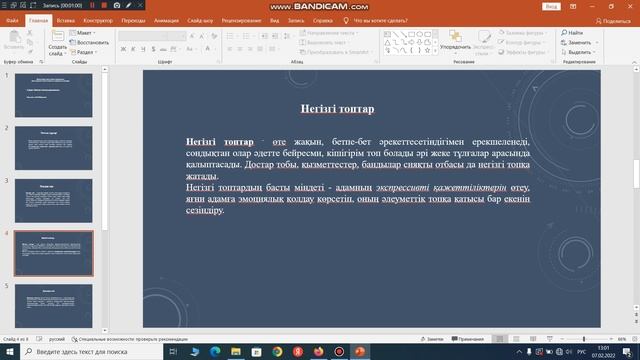Select the star shape in shapes gallery
Screen dimensions: 640x360
pyautogui.click(x=427, y=51)
